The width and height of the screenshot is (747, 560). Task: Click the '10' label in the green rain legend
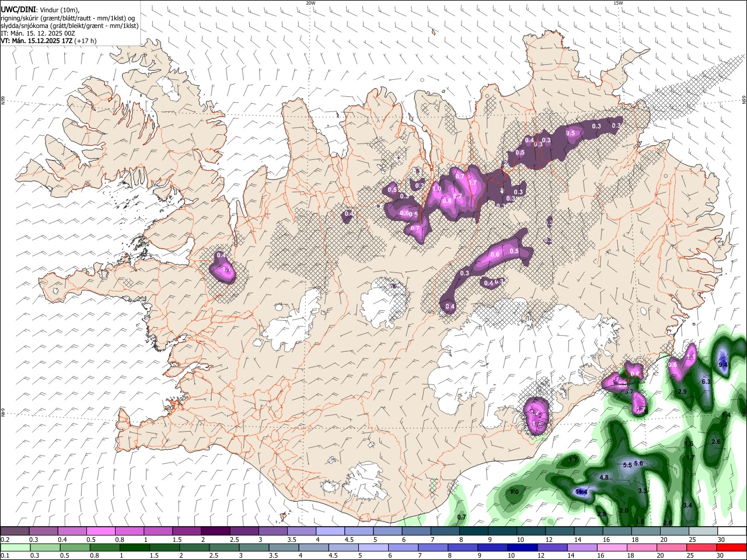tap(511, 556)
